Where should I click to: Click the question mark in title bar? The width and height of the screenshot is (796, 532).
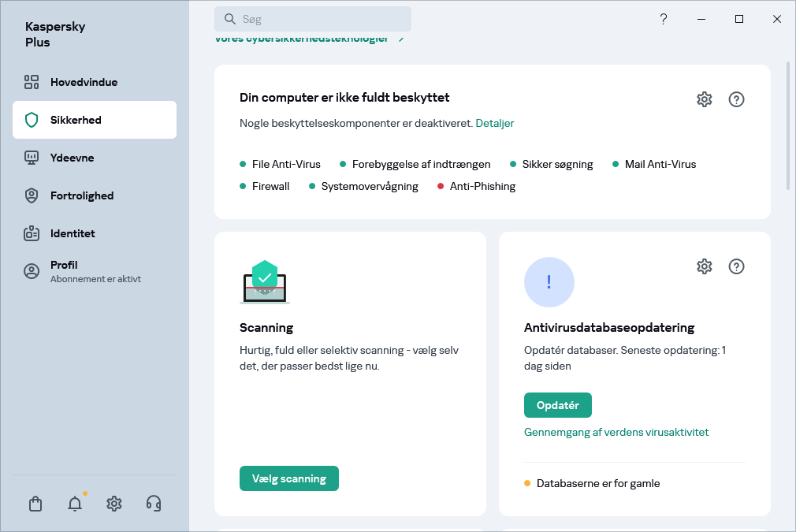point(664,19)
